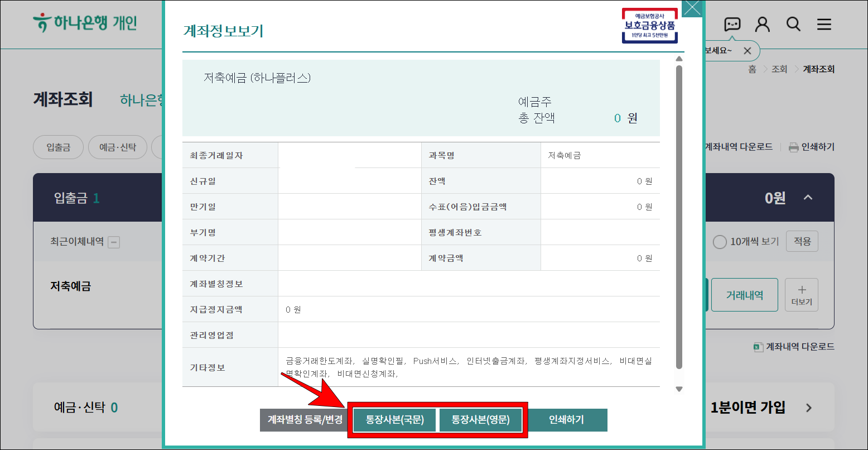868x450 pixels.
Task: Select the 입출금 filter tab
Action: click(58, 147)
